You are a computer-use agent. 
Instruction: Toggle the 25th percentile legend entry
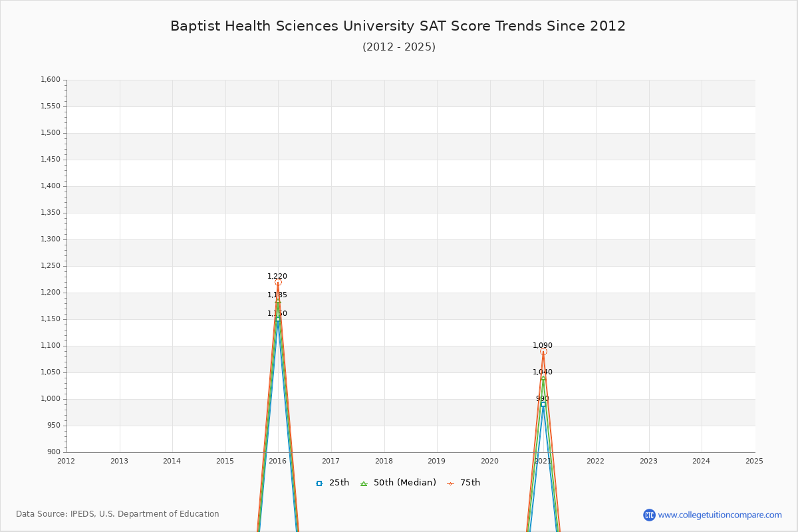(332, 483)
